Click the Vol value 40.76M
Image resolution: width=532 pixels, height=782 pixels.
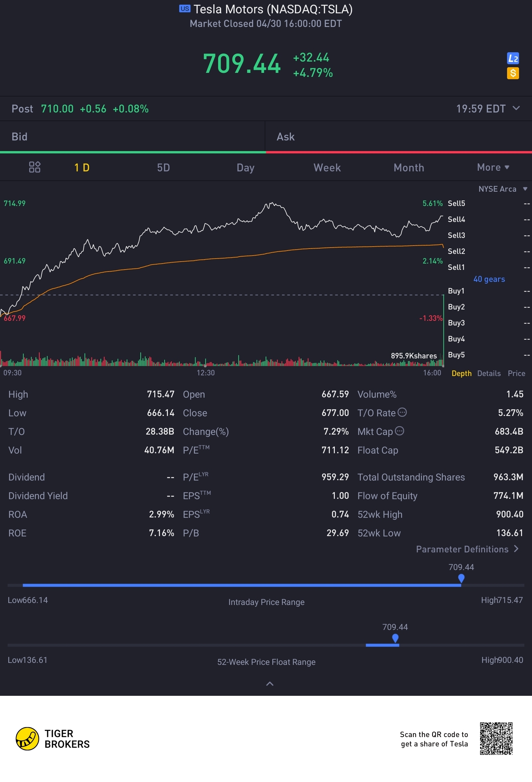pyautogui.click(x=159, y=450)
